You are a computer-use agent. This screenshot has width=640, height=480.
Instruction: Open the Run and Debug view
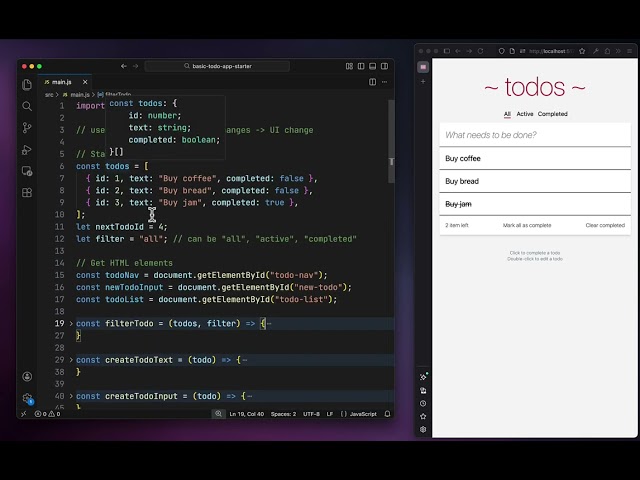[27, 149]
